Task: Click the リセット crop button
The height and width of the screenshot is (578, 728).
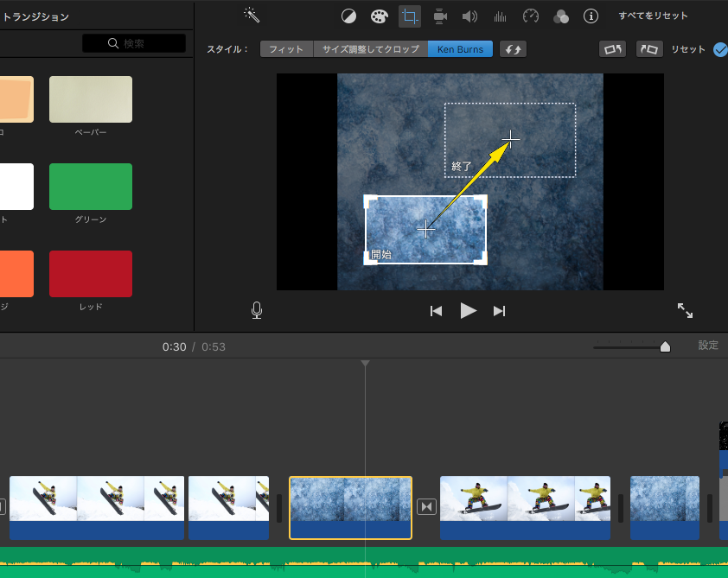Action: (x=688, y=49)
